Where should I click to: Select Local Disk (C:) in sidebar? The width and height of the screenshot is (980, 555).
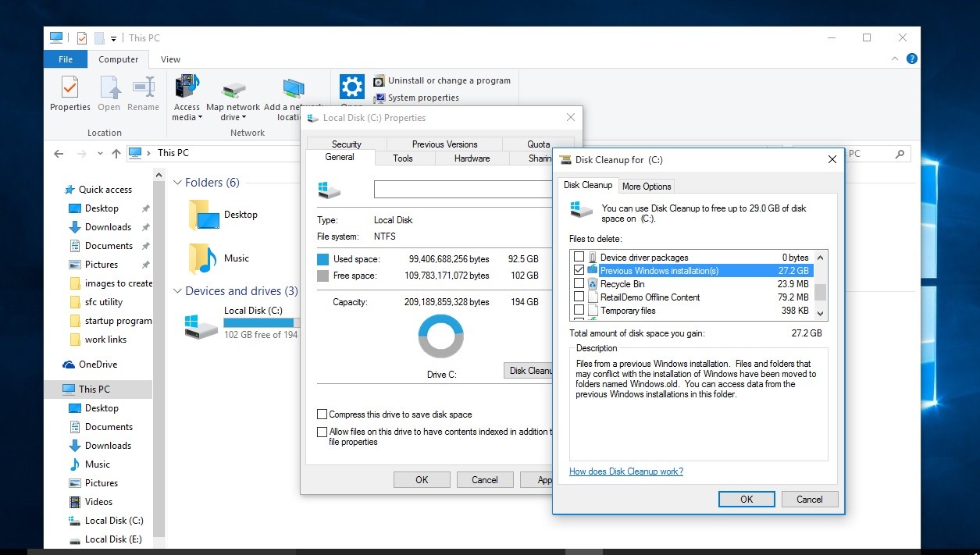pyautogui.click(x=106, y=521)
